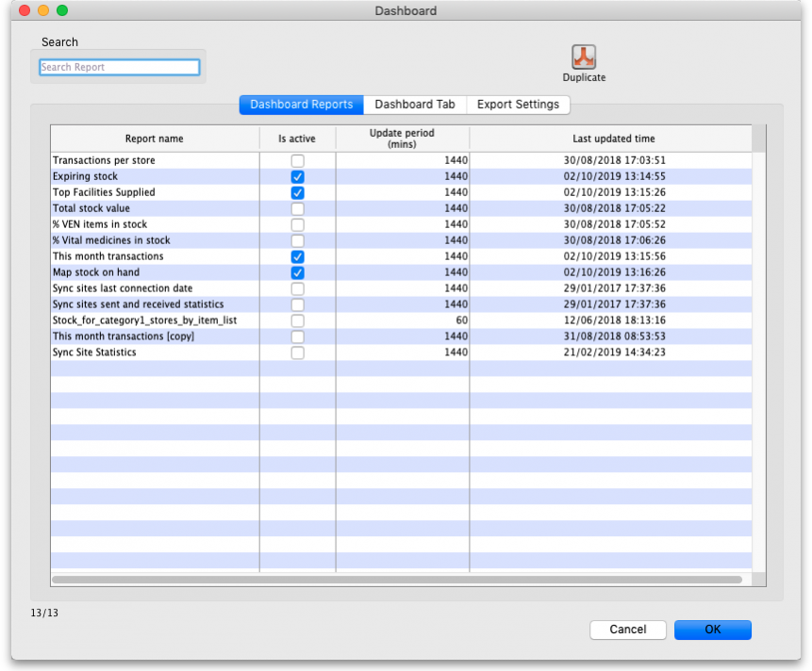Click the Update period column header
This screenshot has height=671, width=812.
402,139
